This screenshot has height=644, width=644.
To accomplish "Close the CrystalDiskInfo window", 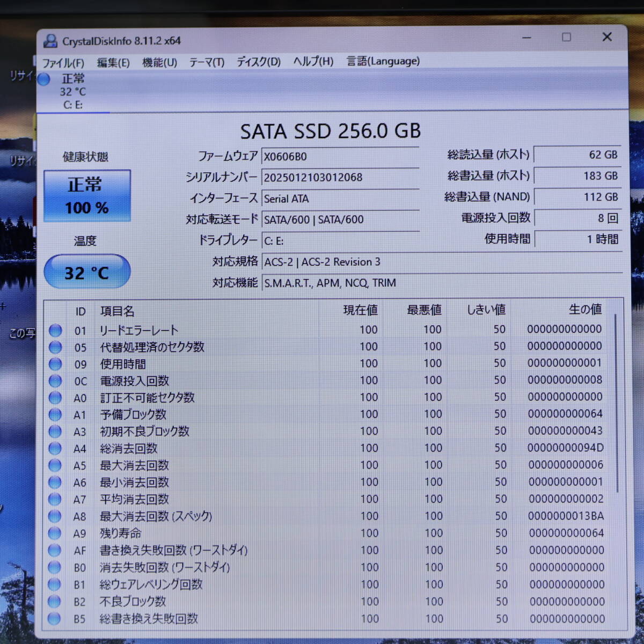I will [607, 36].
